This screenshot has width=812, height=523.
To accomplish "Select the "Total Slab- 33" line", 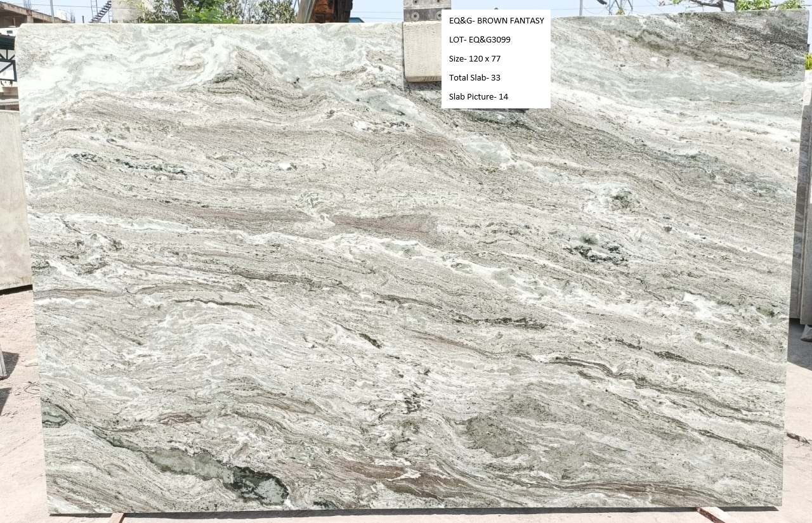I will (475, 78).
